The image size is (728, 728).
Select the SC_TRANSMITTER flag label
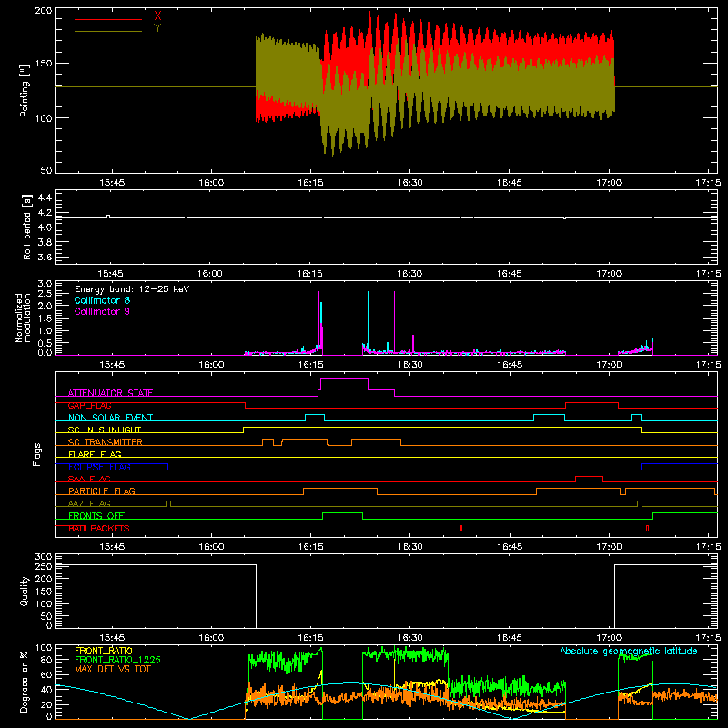click(x=106, y=442)
